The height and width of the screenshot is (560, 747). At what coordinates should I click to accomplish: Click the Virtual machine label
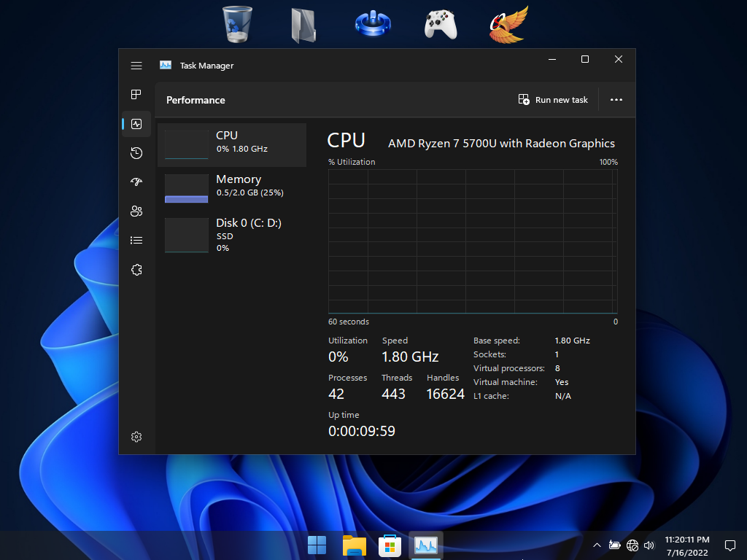(505, 382)
